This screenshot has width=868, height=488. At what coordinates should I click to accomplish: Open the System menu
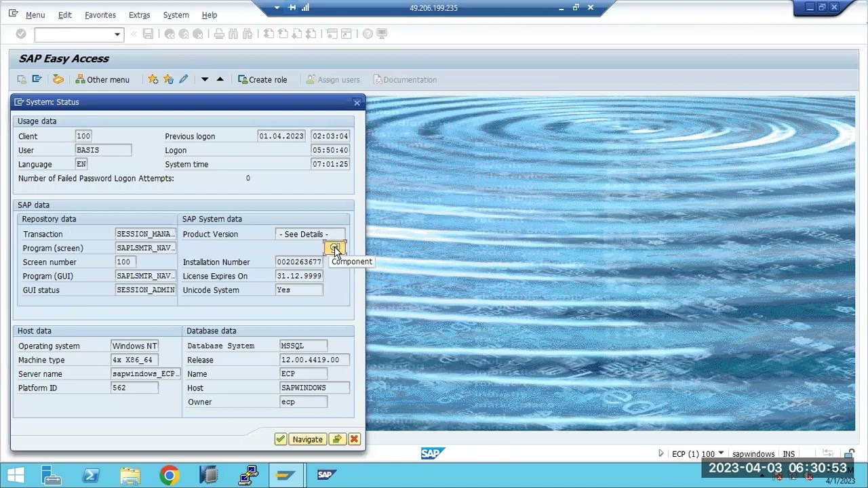pyautogui.click(x=176, y=15)
